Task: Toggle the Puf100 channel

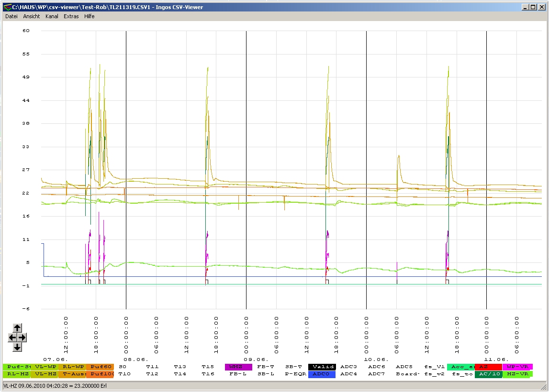Action: [100, 374]
